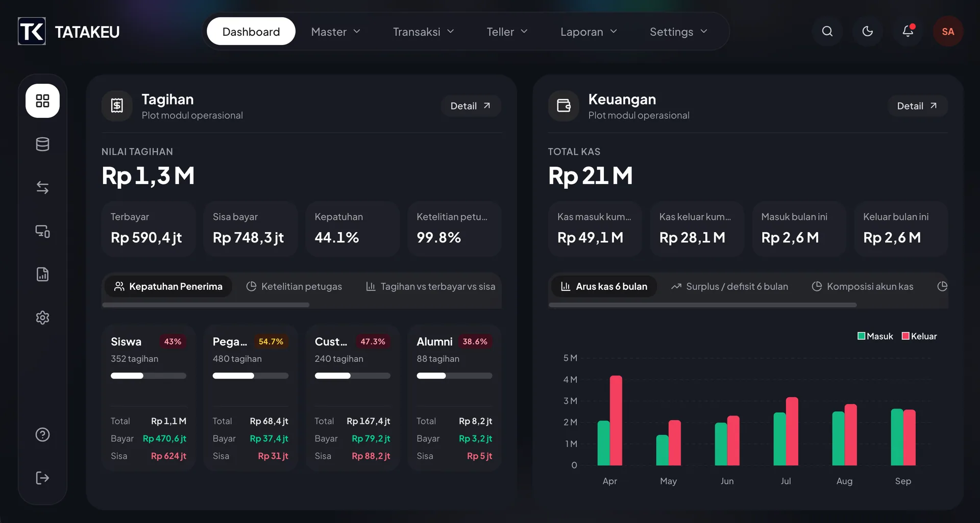Switch to Surplus / defisit 6 bulan tab
The height and width of the screenshot is (523, 980).
729,286
